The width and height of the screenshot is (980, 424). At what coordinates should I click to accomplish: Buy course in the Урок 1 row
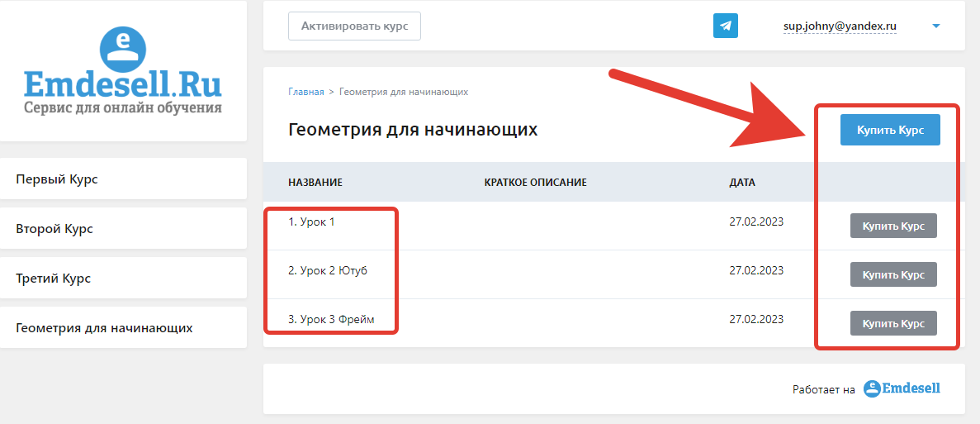[893, 226]
